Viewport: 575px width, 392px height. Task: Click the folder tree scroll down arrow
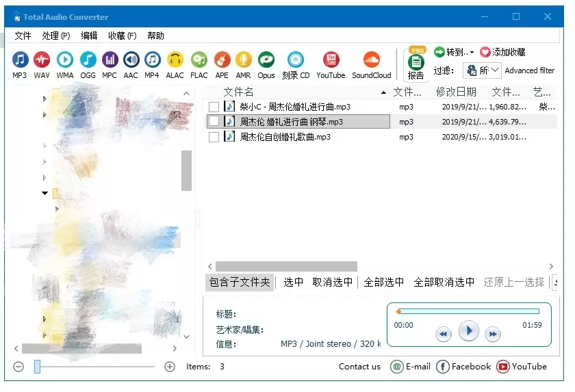(186, 337)
